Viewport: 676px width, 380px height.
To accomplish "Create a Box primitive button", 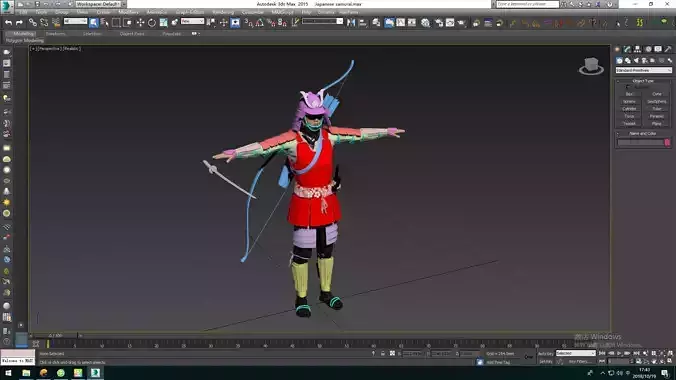I will point(629,94).
